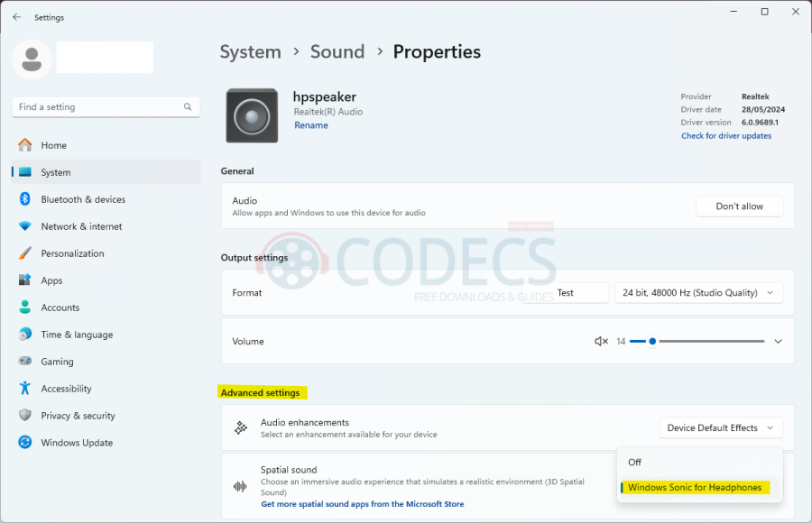Expand the Volume settings chevron
Viewport: 812px width, 523px height.
coord(778,341)
